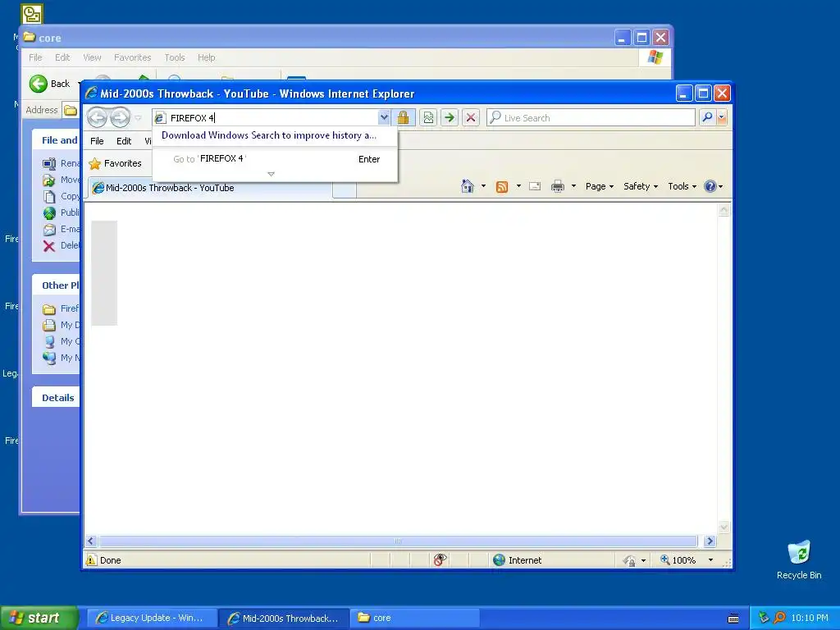Select the Recycle Bin desktop icon
The width and height of the screenshot is (840, 630).
click(x=799, y=559)
